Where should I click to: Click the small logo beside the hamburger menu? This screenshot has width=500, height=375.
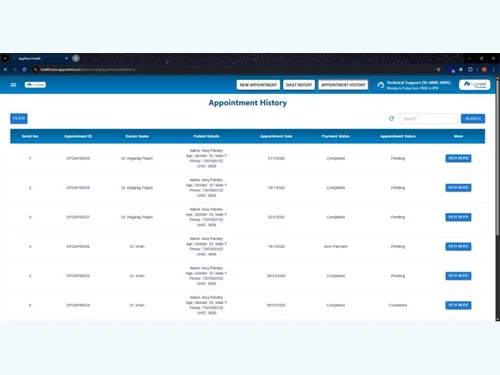35,85
